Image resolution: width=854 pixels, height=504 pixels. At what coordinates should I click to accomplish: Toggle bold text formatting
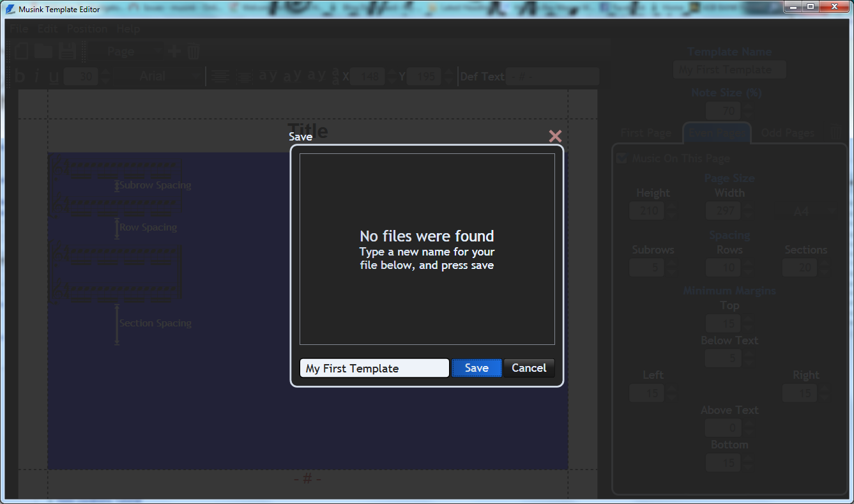[x=20, y=77]
